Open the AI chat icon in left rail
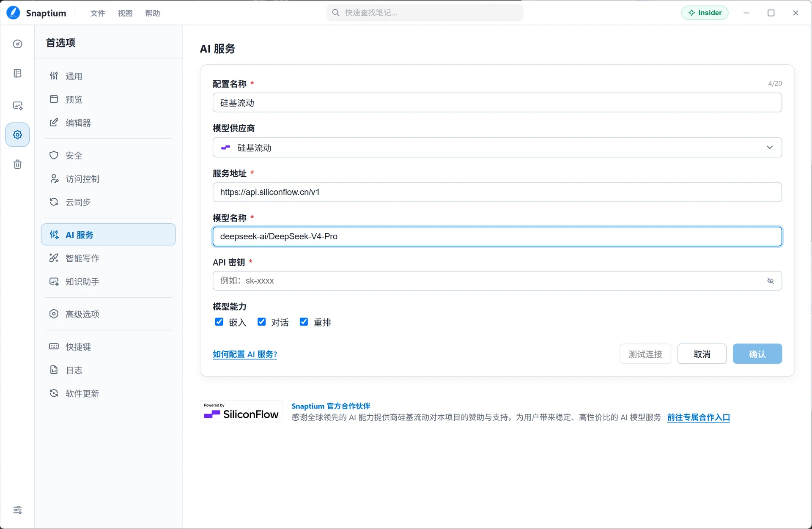 point(17,106)
